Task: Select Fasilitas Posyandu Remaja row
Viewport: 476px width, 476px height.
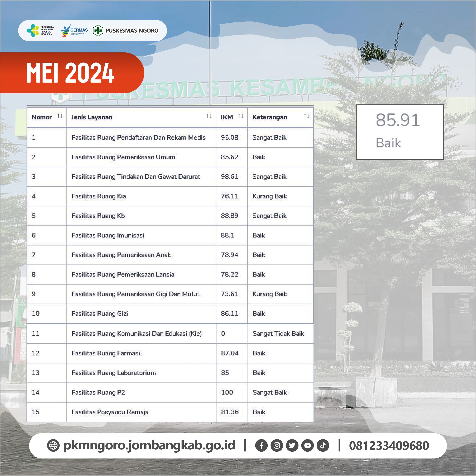Action: [170, 412]
